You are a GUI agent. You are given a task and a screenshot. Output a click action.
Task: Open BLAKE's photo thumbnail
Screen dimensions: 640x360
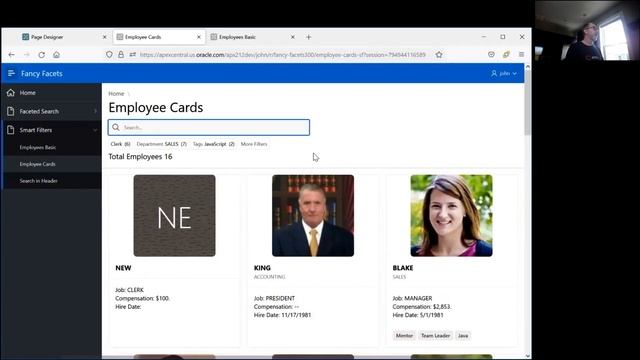click(x=451, y=216)
